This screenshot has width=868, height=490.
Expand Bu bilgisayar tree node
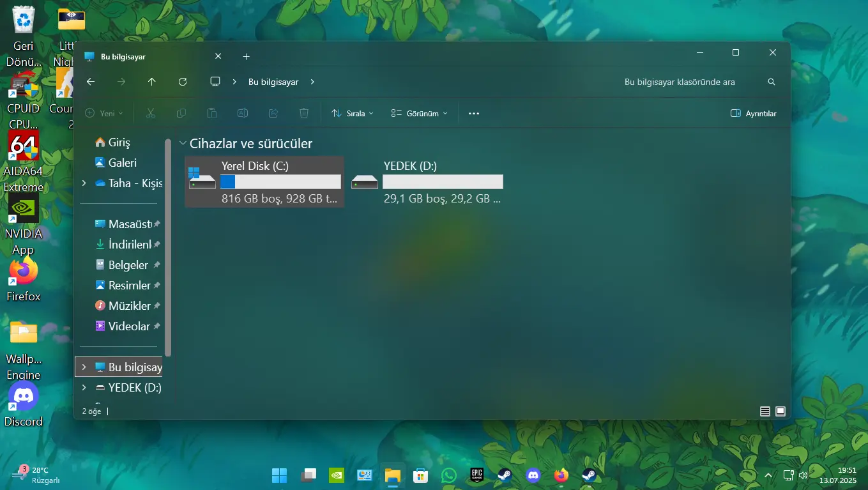84,367
